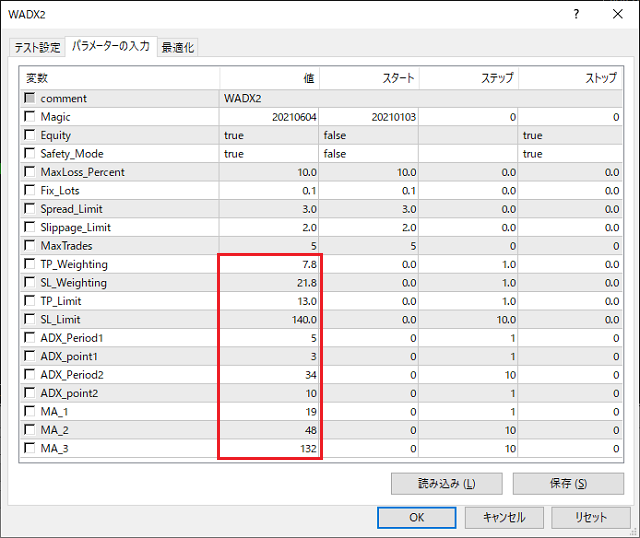640x538 pixels.
Task: Select the ADX_Period2 value 34
Action: click(269, 375)
